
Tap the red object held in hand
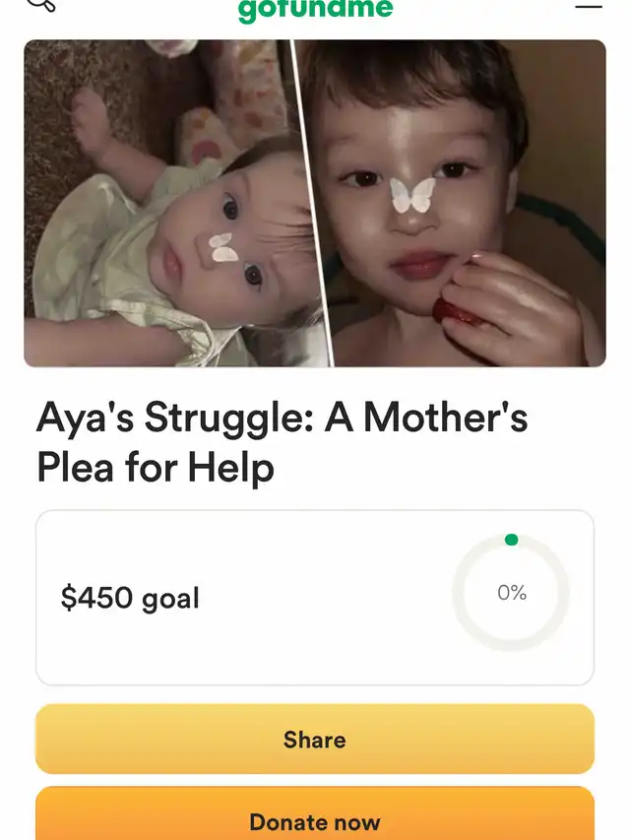tap(454, 313)
